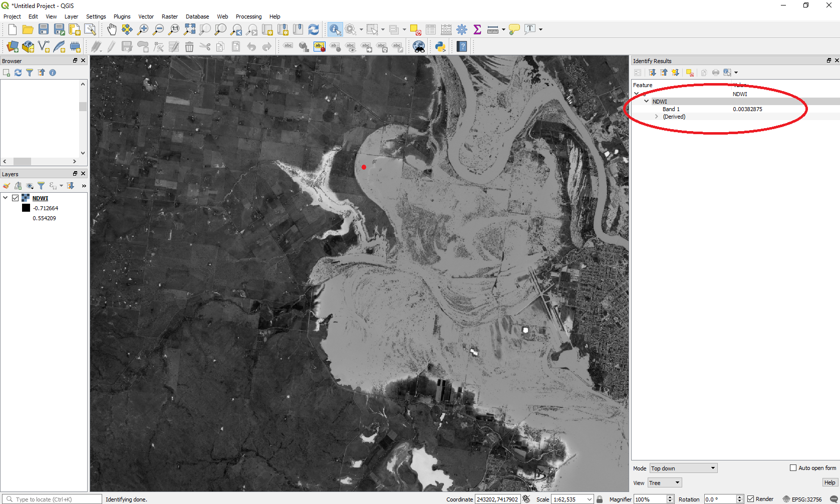Open the layer styling paintbrush panel
The width and height of the screenshot is (840, 504).
tap(7, 186)
